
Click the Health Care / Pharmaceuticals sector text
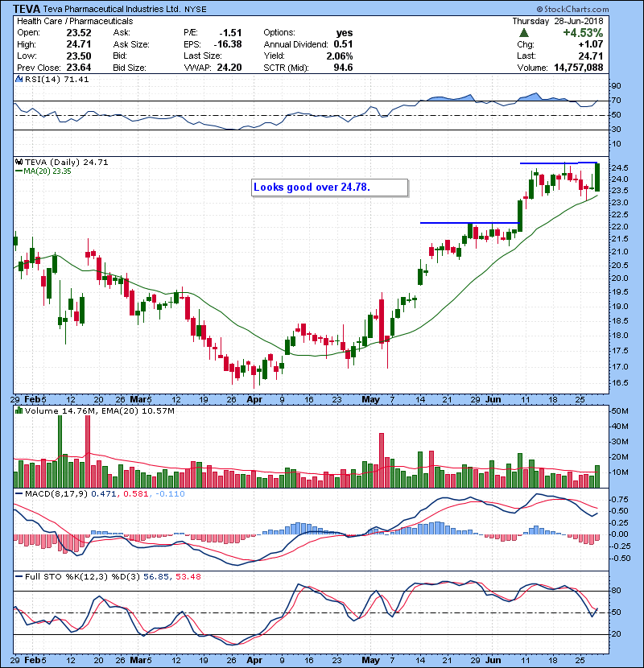pyautogui.click(x=75, y=21)
